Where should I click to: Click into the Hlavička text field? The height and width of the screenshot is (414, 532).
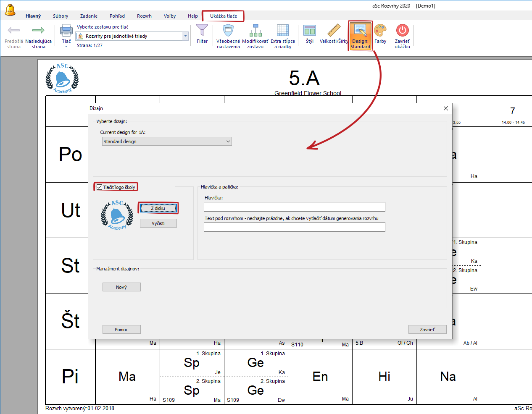pos(294,207)
